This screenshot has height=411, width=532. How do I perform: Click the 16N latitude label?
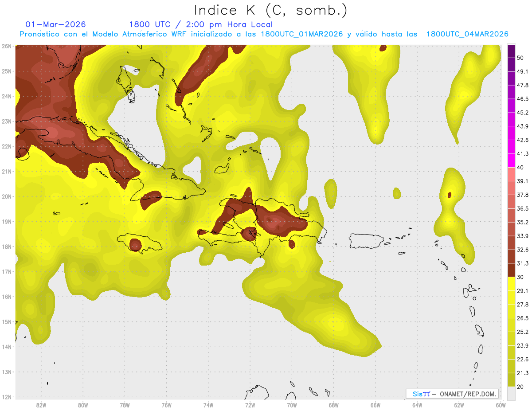pos(7,297)
